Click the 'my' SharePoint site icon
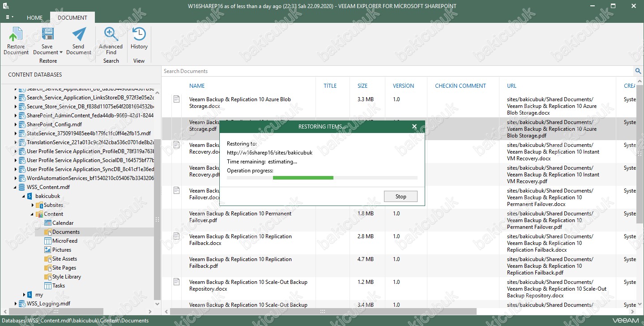Image resolution: width=644 pixels, height=326 pixels. (x=30, y=295)
